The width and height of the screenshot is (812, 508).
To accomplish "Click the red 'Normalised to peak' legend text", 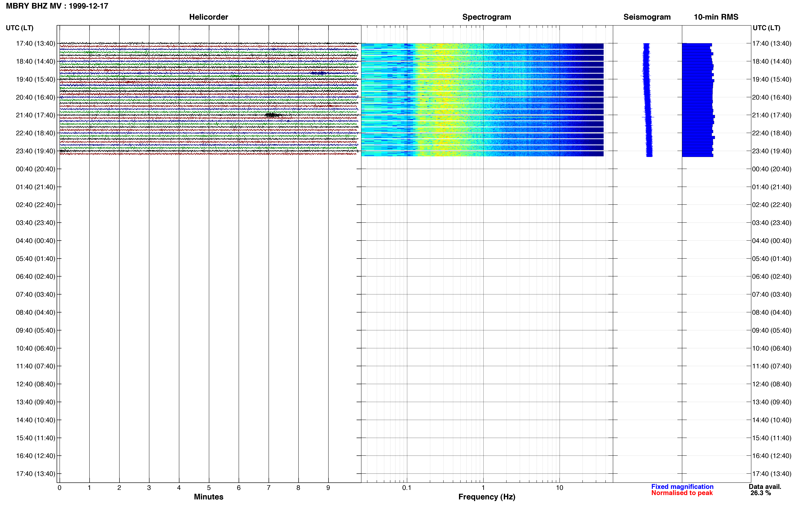I will tap(682, 493).
